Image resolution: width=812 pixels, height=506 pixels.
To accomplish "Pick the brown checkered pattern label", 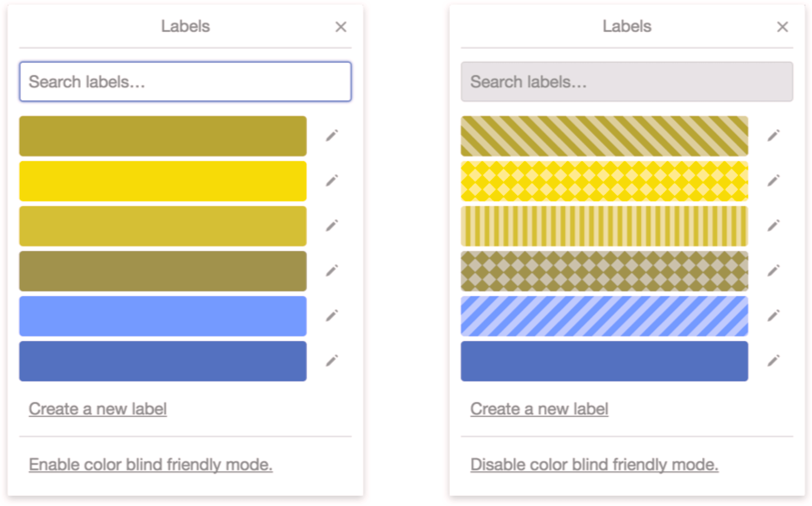I will [x=604, y=271].
